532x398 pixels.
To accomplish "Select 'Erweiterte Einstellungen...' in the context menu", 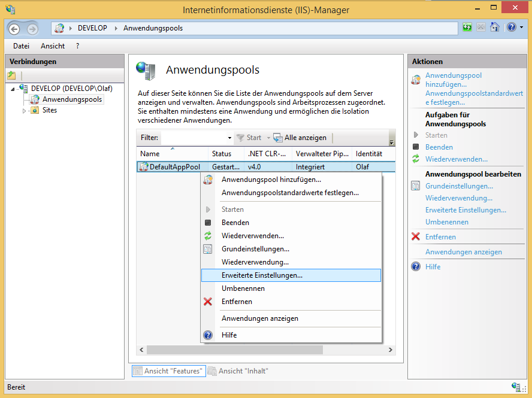I will pos(262,275).
